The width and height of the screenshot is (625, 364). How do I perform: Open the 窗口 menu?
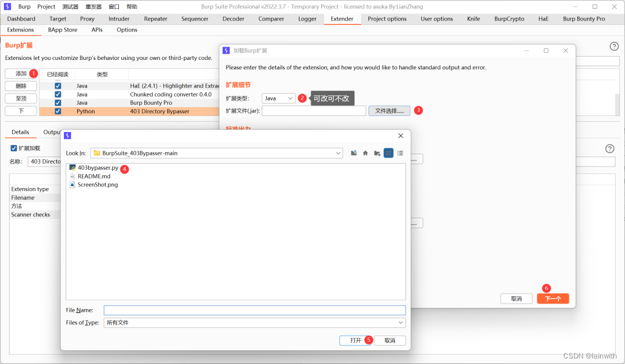click(x=114, y=7)
